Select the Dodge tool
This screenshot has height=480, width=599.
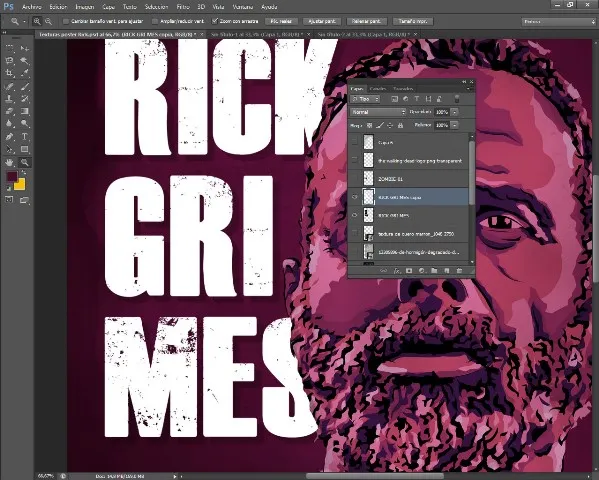[x=24, y=123]
